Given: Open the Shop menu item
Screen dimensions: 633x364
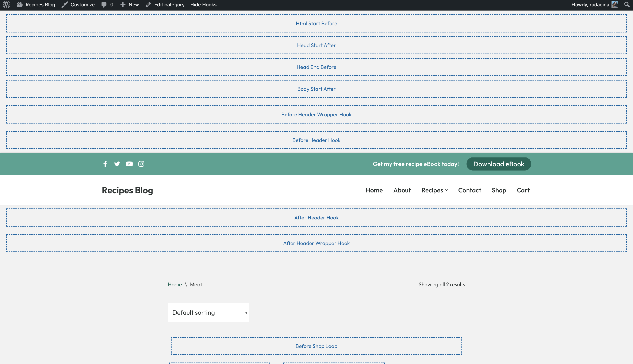Looking at the screenshot, I should 499,190.
